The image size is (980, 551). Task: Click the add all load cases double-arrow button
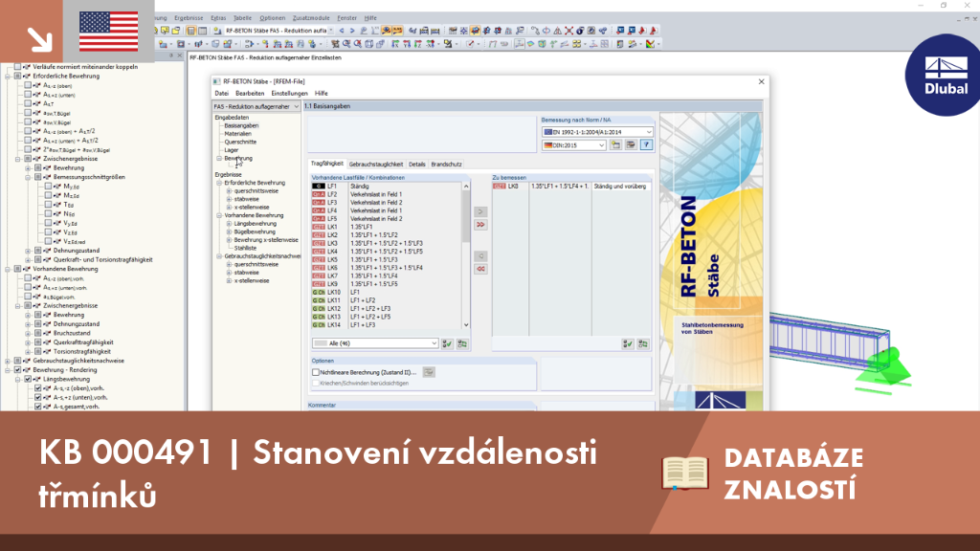tap(480, 224)
